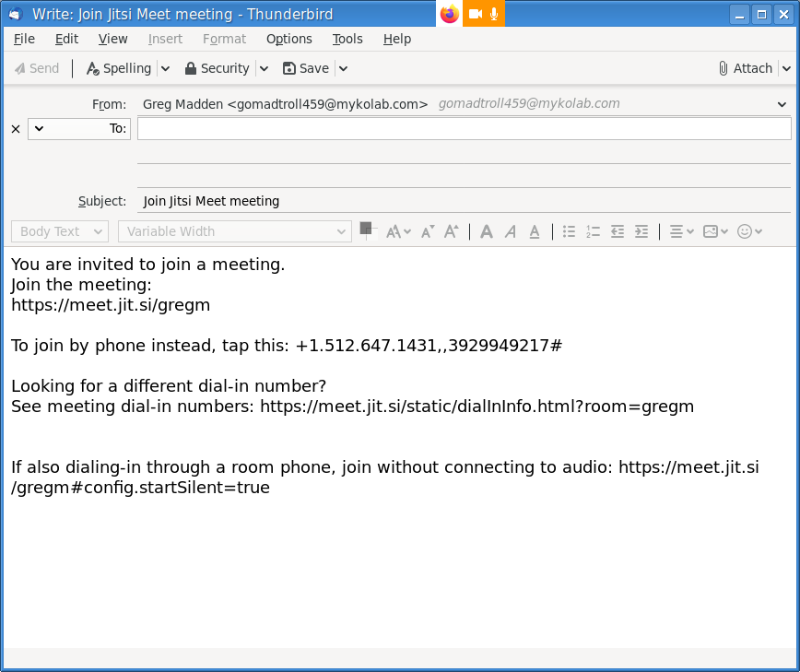The image size is (800, 672).
Task: Open the From identity dropdown
Action: tap(782, 104)
